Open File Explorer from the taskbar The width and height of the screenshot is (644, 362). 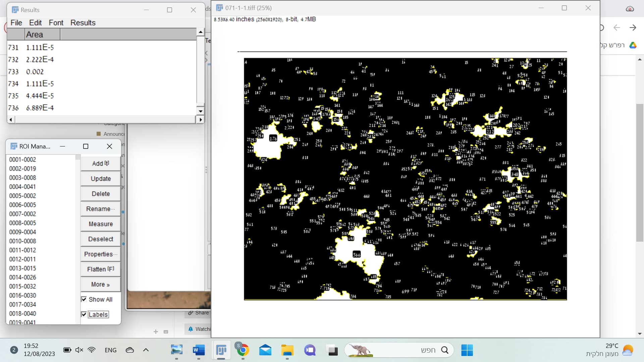pos(287,350)
